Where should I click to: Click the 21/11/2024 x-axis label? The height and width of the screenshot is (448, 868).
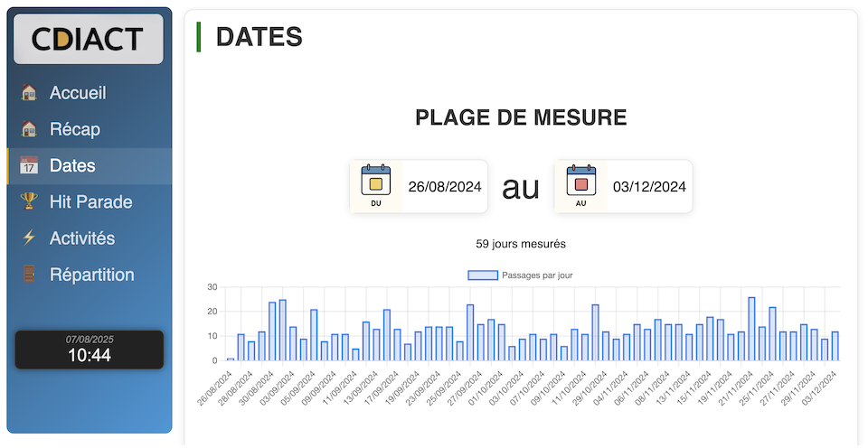(x=736, y=387)
